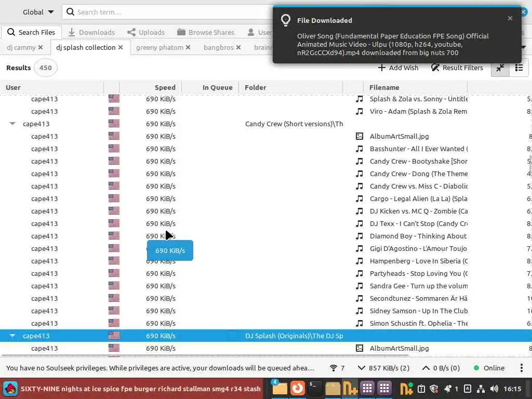This screenshot has width=532, height=399.
Task: Click the horizontal scrollbar under the results list
Action: [205, 355]
